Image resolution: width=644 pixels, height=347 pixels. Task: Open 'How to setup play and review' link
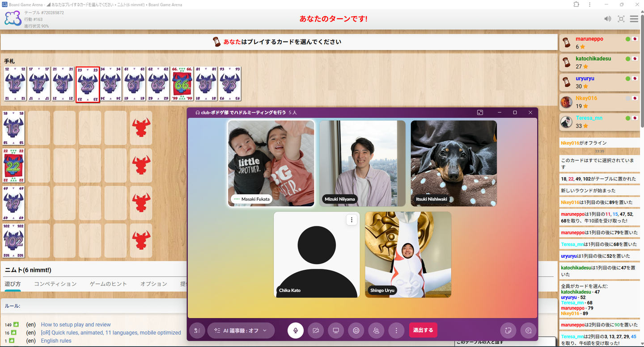tap(76, 325)
